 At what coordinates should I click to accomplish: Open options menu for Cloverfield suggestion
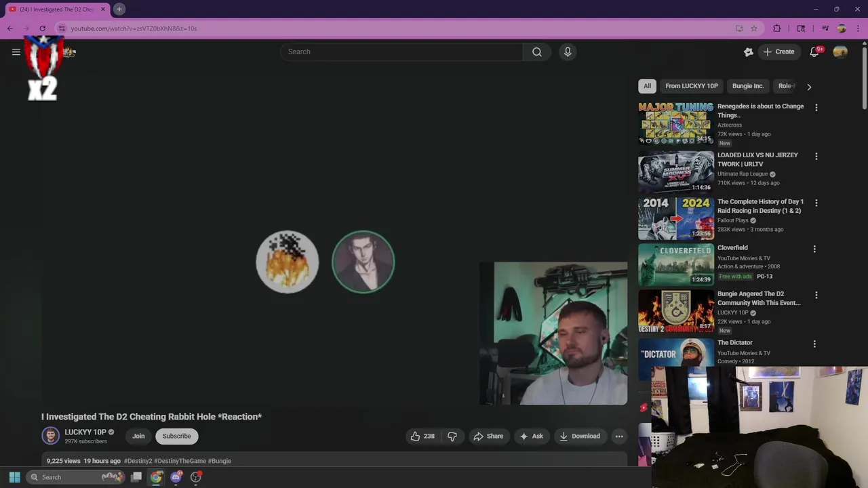pyautogui.click(x=814, y=249)
